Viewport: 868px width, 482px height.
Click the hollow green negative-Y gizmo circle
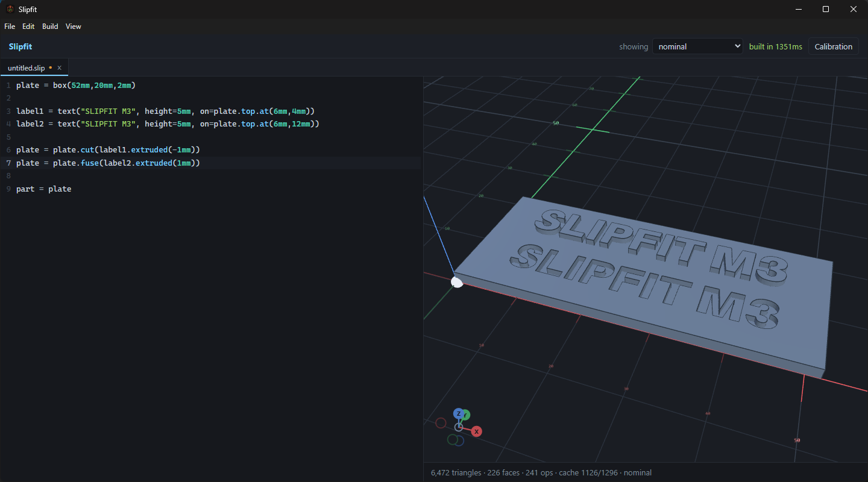click(x=452, y=440)
